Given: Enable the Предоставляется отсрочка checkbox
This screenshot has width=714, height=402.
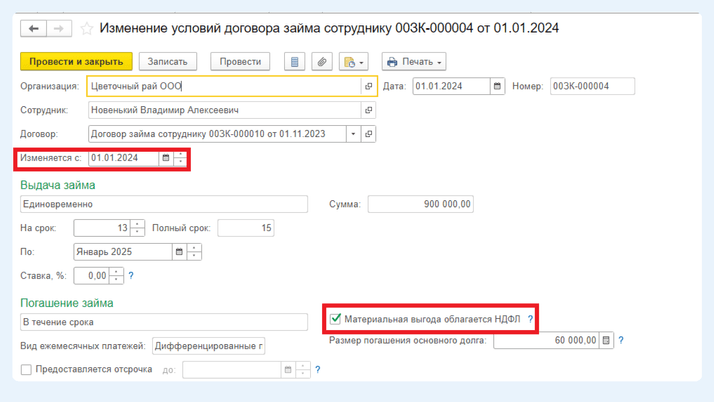Looking at the screenshot, I should tap(26, 369).
